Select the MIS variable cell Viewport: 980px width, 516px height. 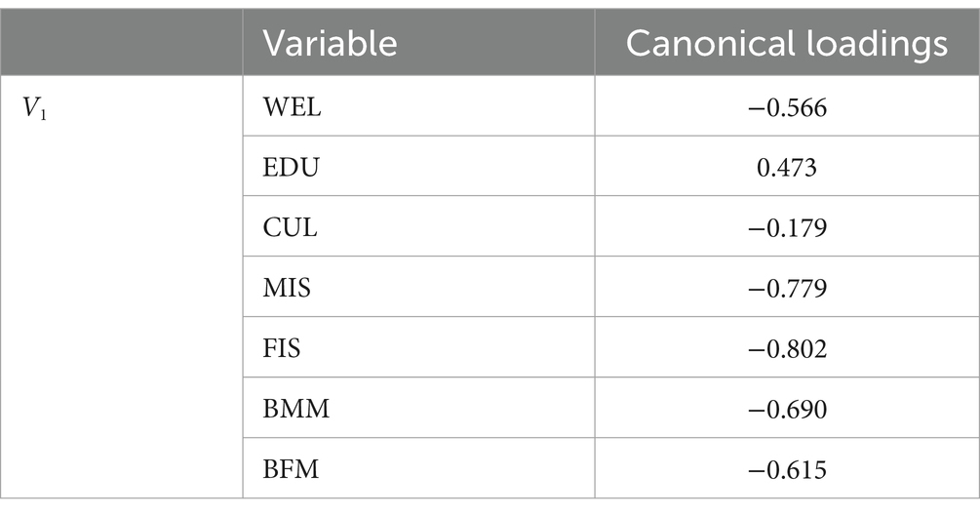pyautogui.click(x=418, y=287)
